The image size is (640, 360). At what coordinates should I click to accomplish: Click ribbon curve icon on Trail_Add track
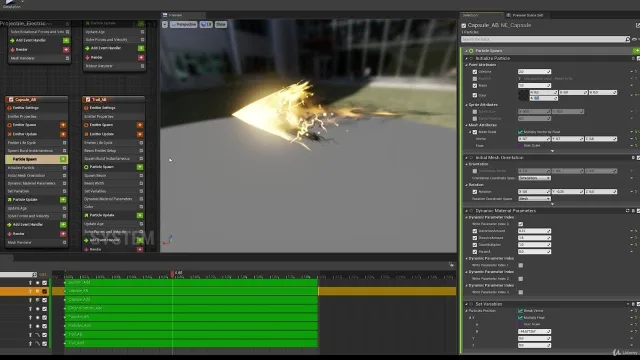click(x=38, y=343)
